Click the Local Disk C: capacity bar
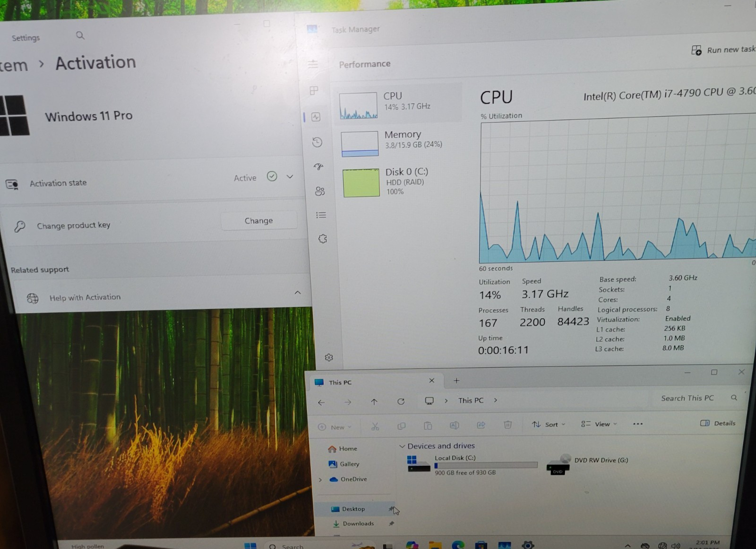The width and height of the screenshot is (756, 549). coord(485,465)
